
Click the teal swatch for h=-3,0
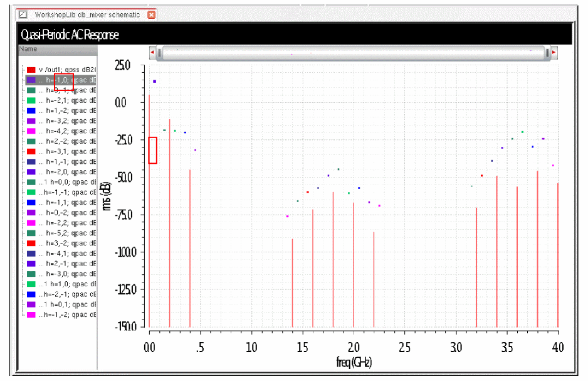tap(31, 274)
